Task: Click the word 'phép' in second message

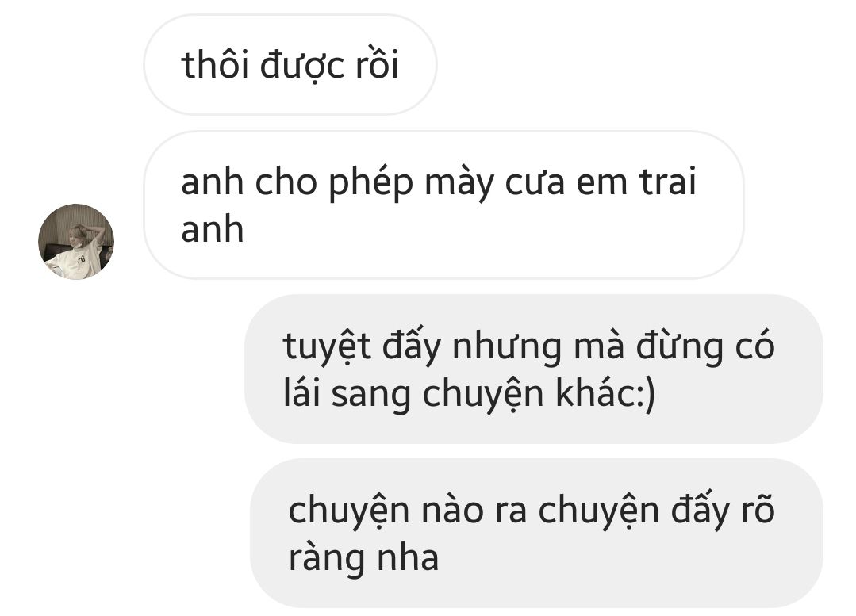Action: [370, 183]
